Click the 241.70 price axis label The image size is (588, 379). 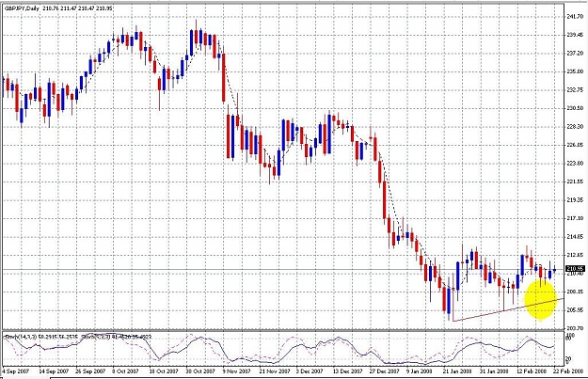click(575, 17)
